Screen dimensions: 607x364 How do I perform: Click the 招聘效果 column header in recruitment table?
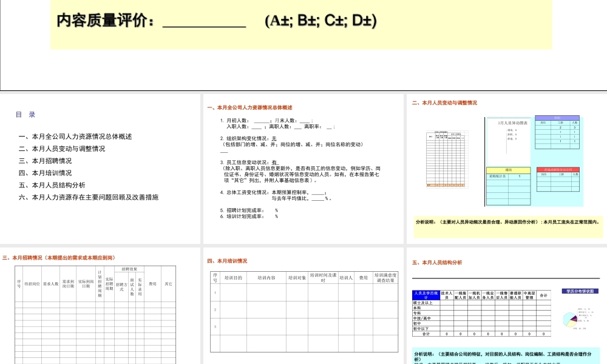coord(129,269)
